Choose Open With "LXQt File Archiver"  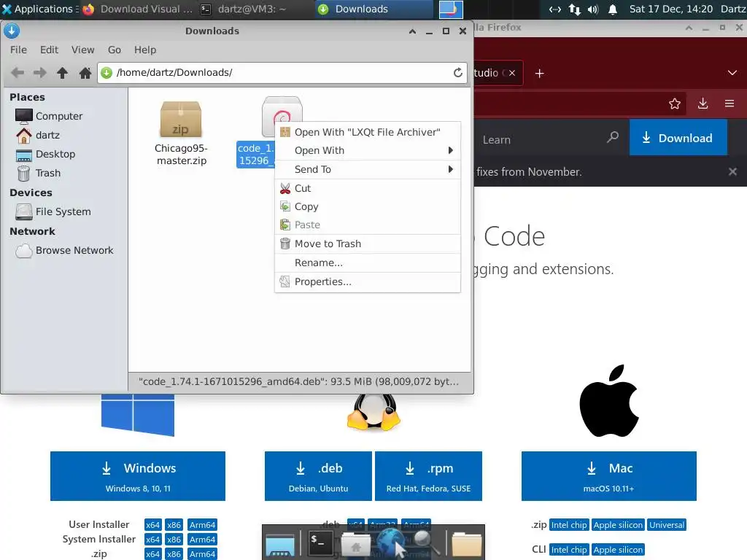(368, 132)
